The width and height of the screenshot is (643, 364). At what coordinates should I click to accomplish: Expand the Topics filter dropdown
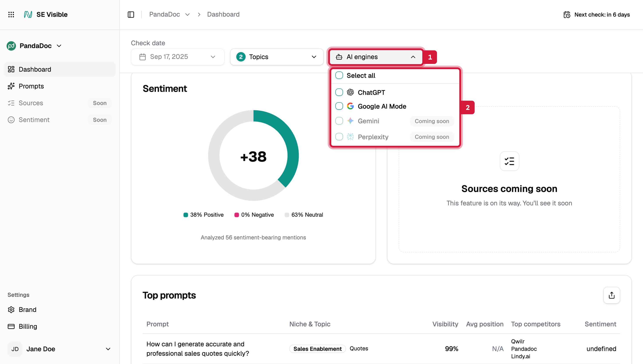[x=277, y=57]
